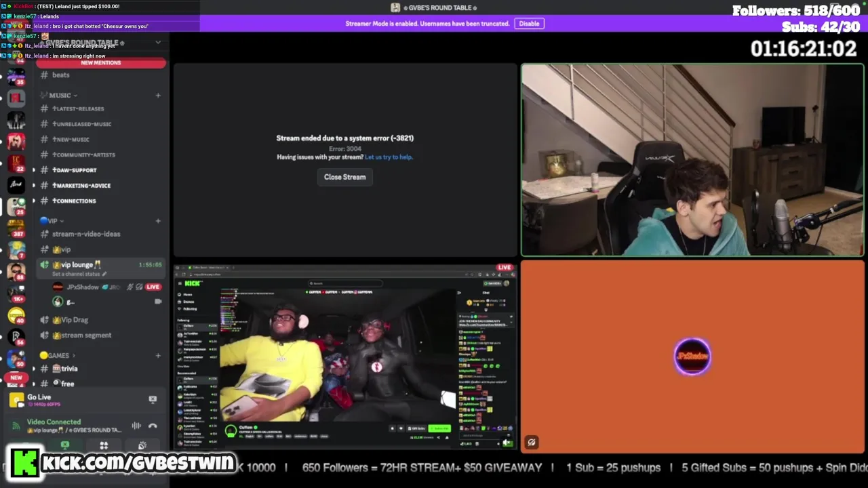Open yellow server icon with 40 badge
Viewport: 868px width, 488px height.
[x=16, y=315]
